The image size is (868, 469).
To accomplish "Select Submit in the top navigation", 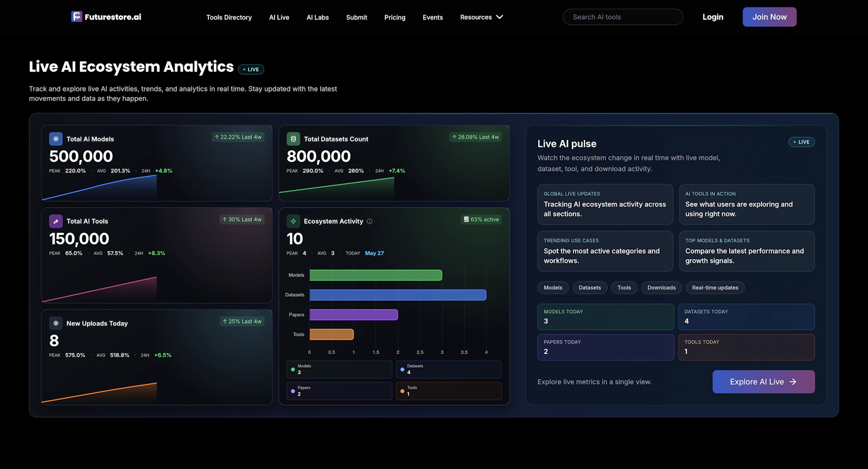I will point(356,17).
